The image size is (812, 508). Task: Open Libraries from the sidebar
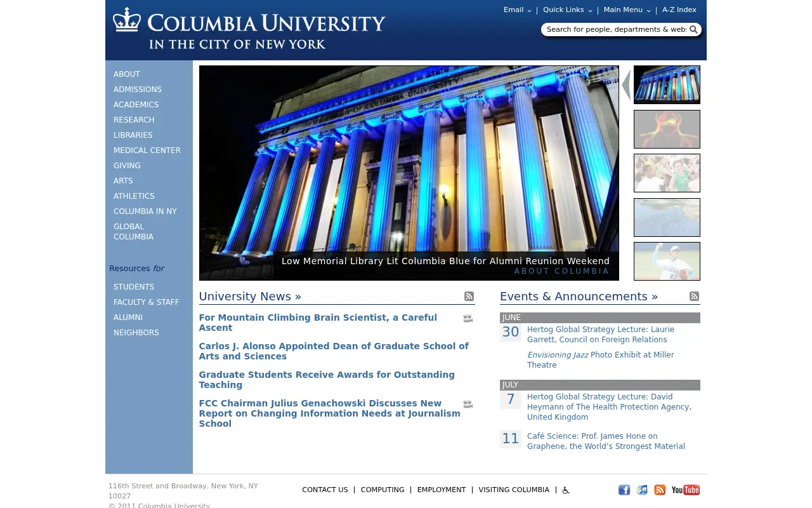coord(133,135)
